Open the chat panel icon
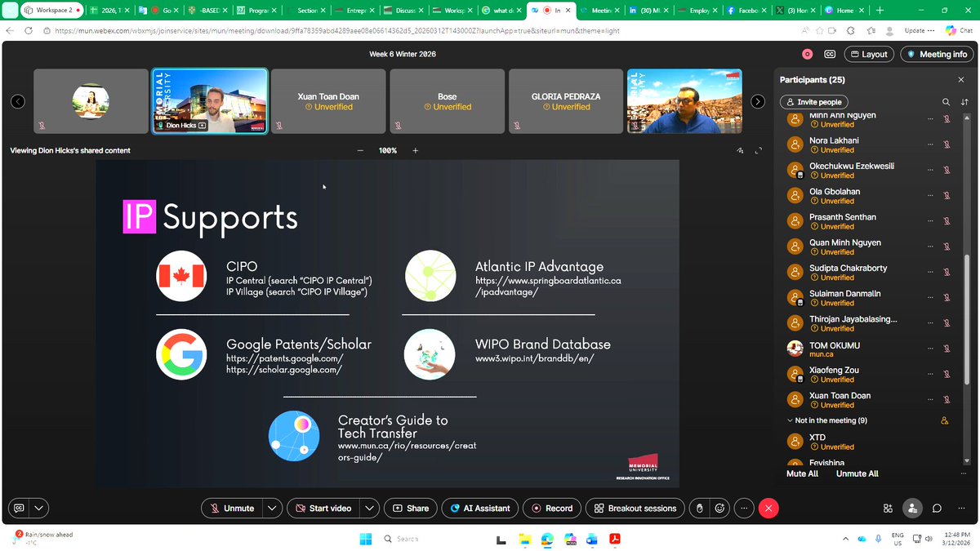980x551 pixels. click(937, 508)
